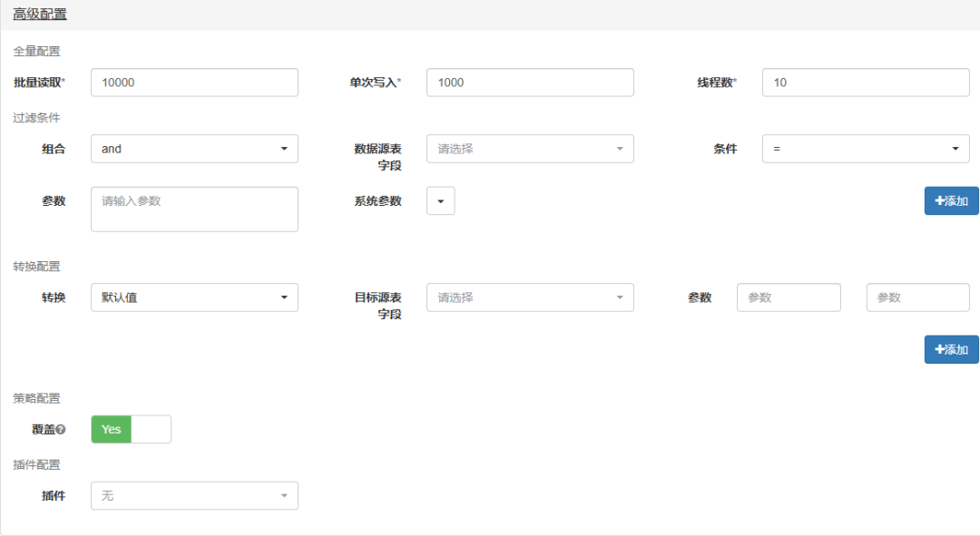This screenshot has width=980, height=536.
Task: Focus the 线程数 input field
Action: 866,83
